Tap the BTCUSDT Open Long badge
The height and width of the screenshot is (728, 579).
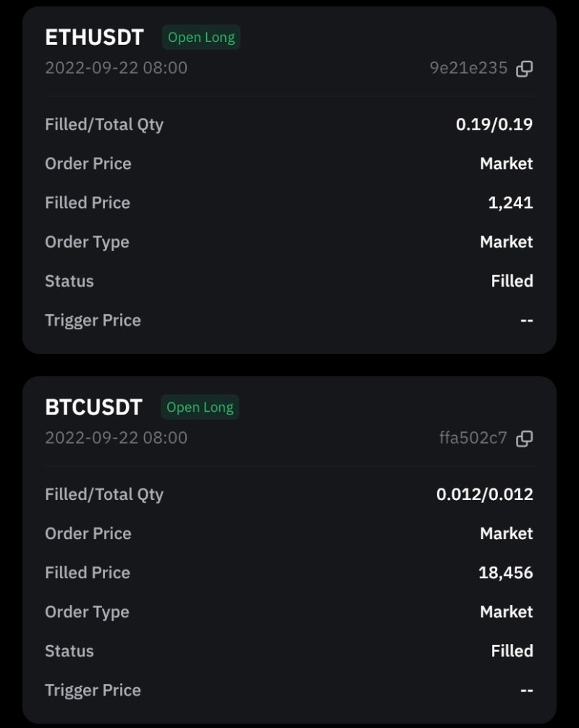[200, 407]
